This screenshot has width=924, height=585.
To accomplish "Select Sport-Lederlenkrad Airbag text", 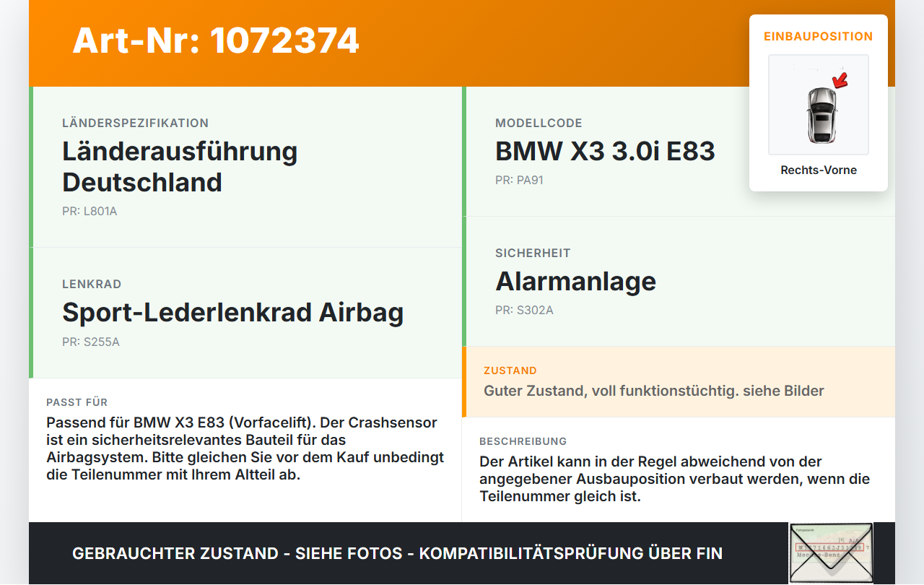I will click(232, 313).
